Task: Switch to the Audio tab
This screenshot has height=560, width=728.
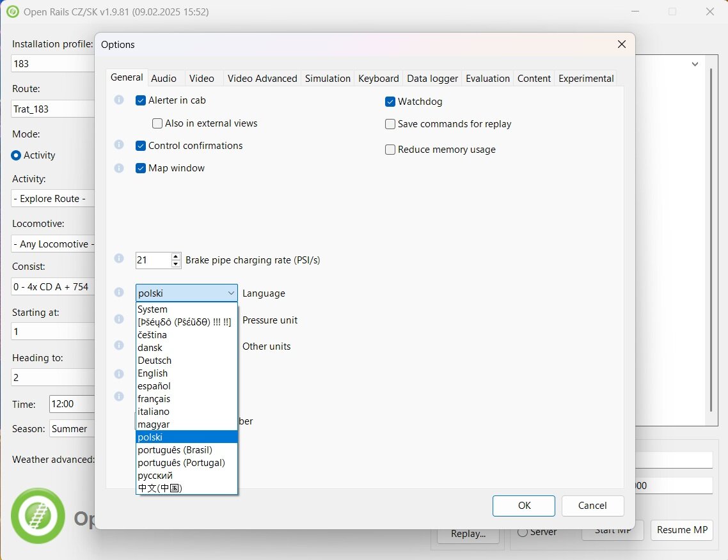Action: (x=164, y=78)
